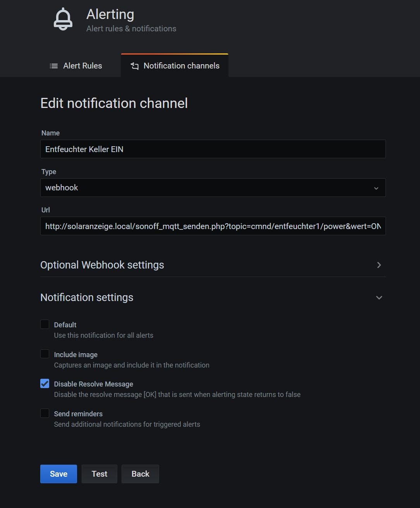Screen dimensions: 420x508
Task: Enable the Send reminders checkbox
Action: [x=45, y=413]
